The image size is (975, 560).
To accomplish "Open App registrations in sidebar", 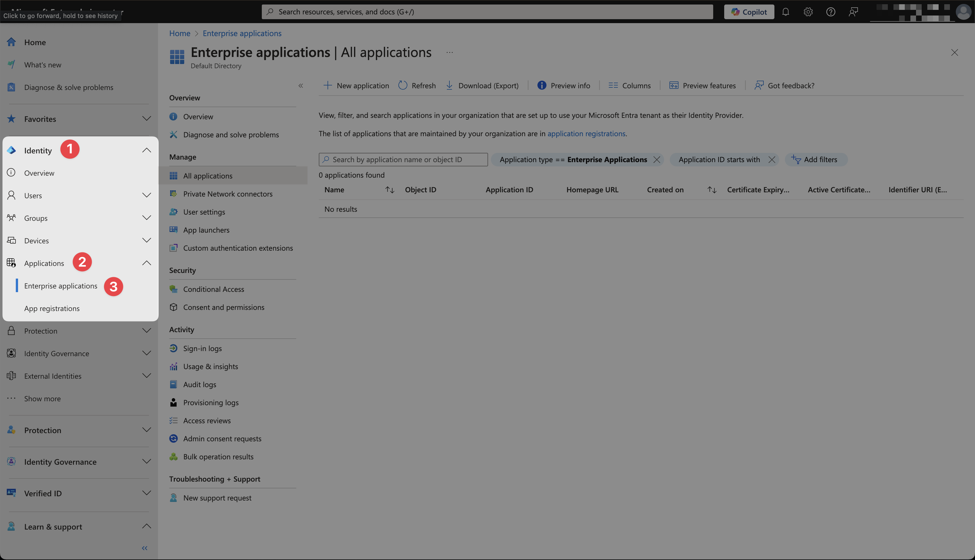I will tap(52, 308).
